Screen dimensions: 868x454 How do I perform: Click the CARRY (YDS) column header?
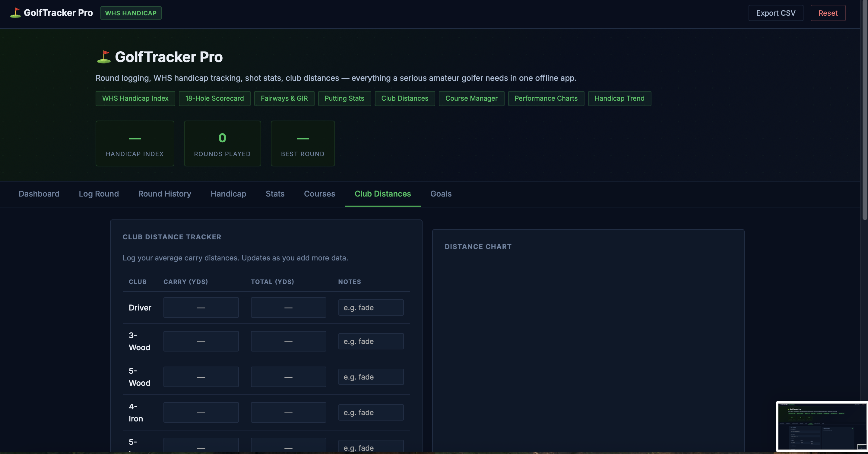(x=186, y=282)
